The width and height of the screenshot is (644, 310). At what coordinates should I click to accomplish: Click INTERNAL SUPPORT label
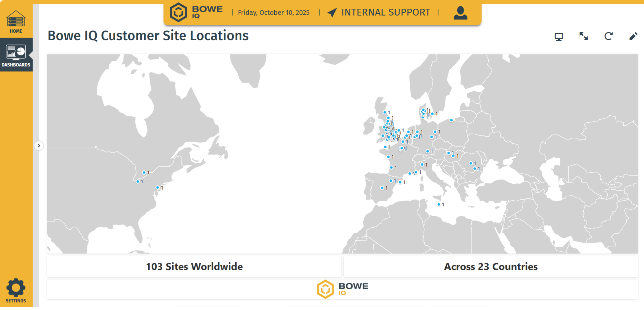pos(385,13)
